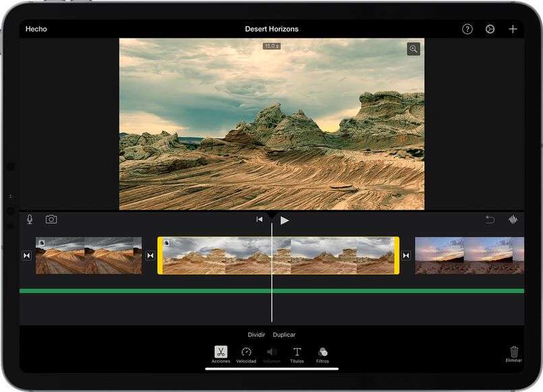Toggle the transition before the selected clip
The height and width of the screenshot is (392, 543).
click(150, 257)
